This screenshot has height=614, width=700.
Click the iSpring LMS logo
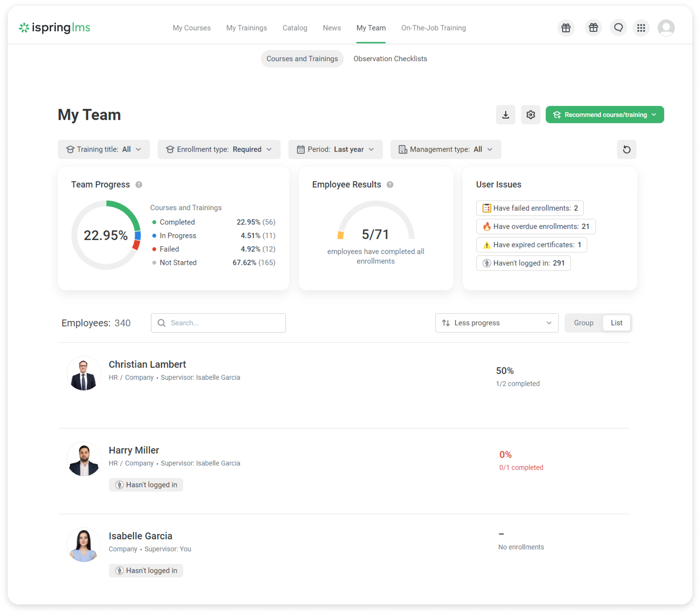coord(55,28)
